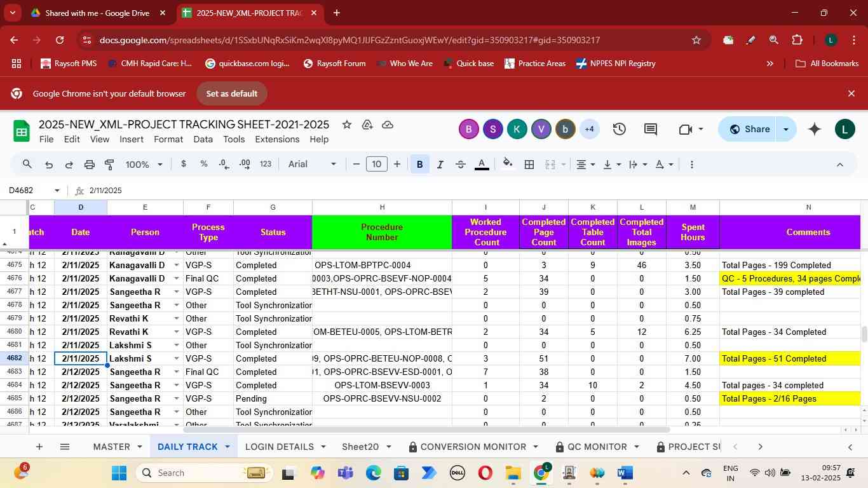Click the font size input field

pyautogui.click(x=377, y=165)
